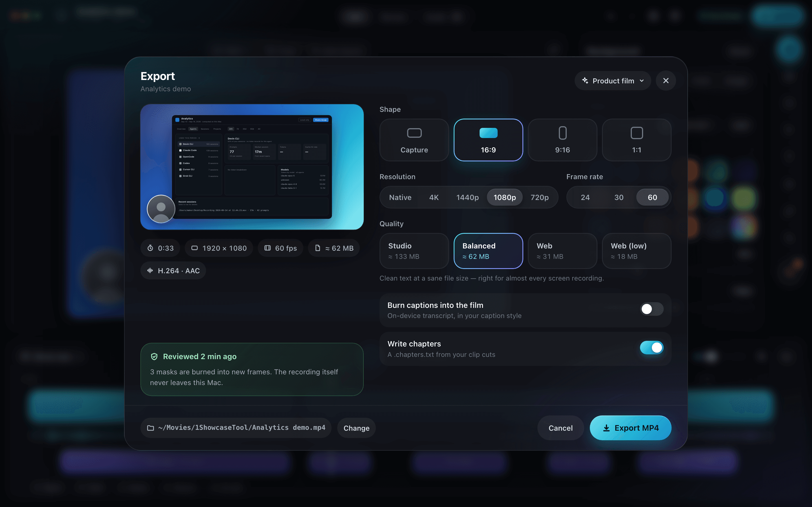The height and width of the screenshot is (507, 812).
Task: Select the Studio quality option
Action: (x=414, y=251)
